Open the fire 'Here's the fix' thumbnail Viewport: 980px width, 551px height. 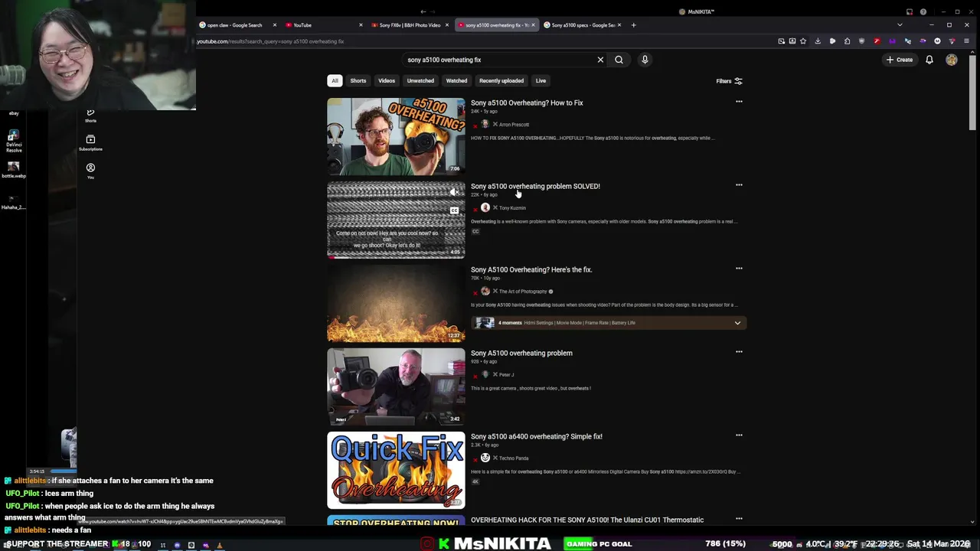pyautogui.click(x=396, y=304)
